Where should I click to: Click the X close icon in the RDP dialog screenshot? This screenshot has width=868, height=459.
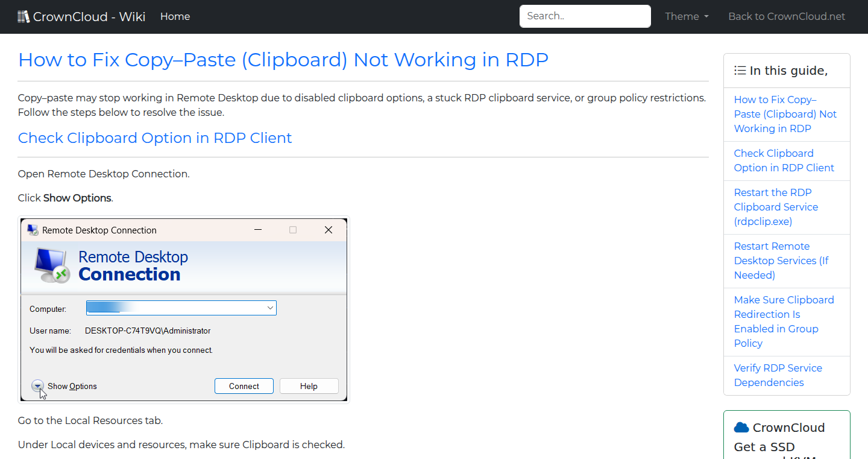(328, 230)
